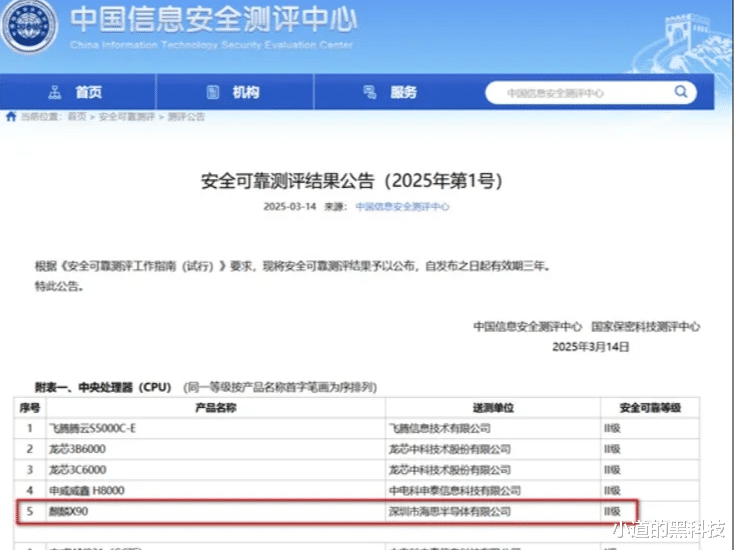Open the 中国信息安全测评中心 source link
The width and height of the screenshot is (735, 550).
coord(402,207)
